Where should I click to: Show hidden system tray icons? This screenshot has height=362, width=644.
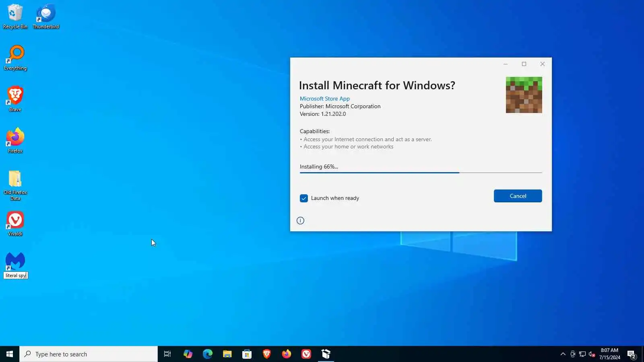pyautogui.click(x=563, y=354)
